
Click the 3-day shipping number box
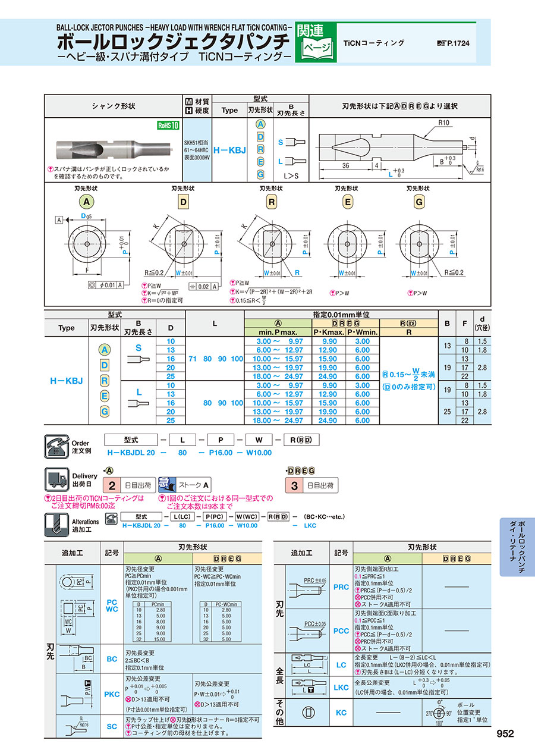coord(294,485)
